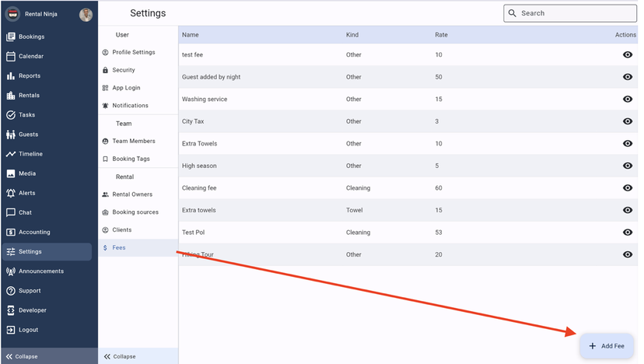View Extra towels (Towel) eye icon

627,210
